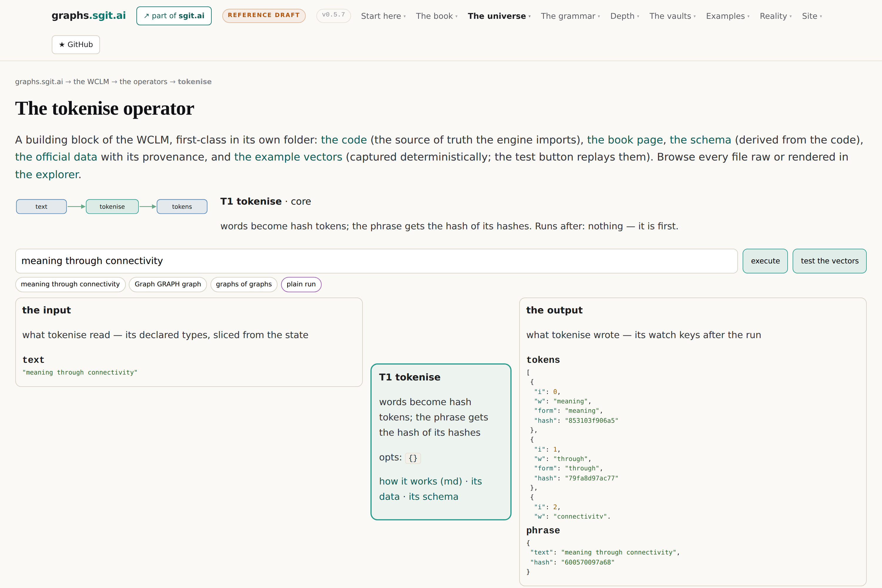Open 'the book page' link
The image size is (882, 588).
click(625, 140)
